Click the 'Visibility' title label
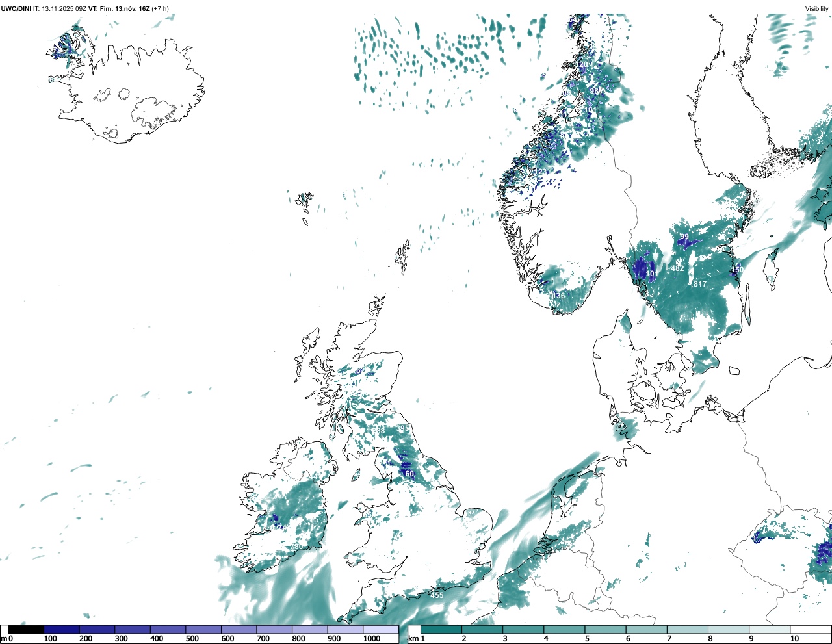The width and height of the screenshot is (832, 644). point(817,9)
